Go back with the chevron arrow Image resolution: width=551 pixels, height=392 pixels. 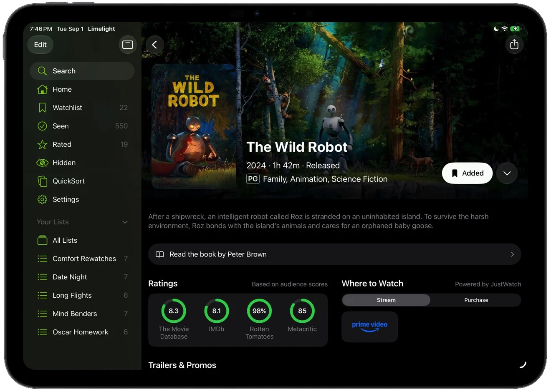(x=154, y=45)
